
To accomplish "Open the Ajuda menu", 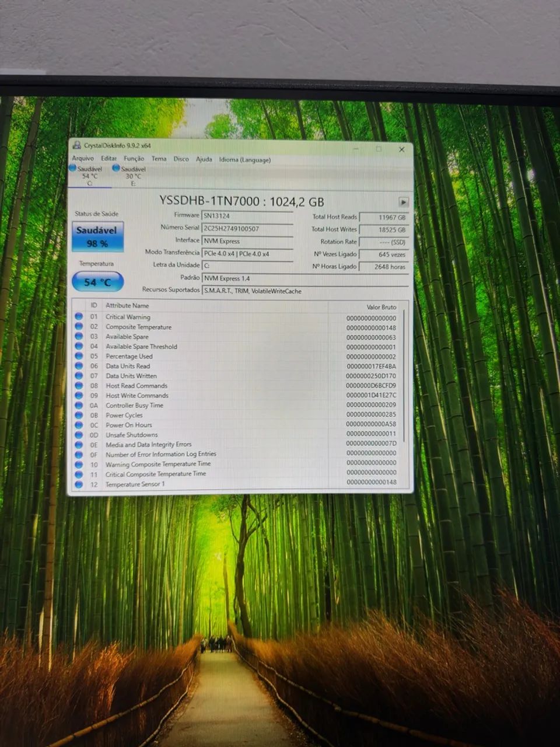I will pos(204,159).
